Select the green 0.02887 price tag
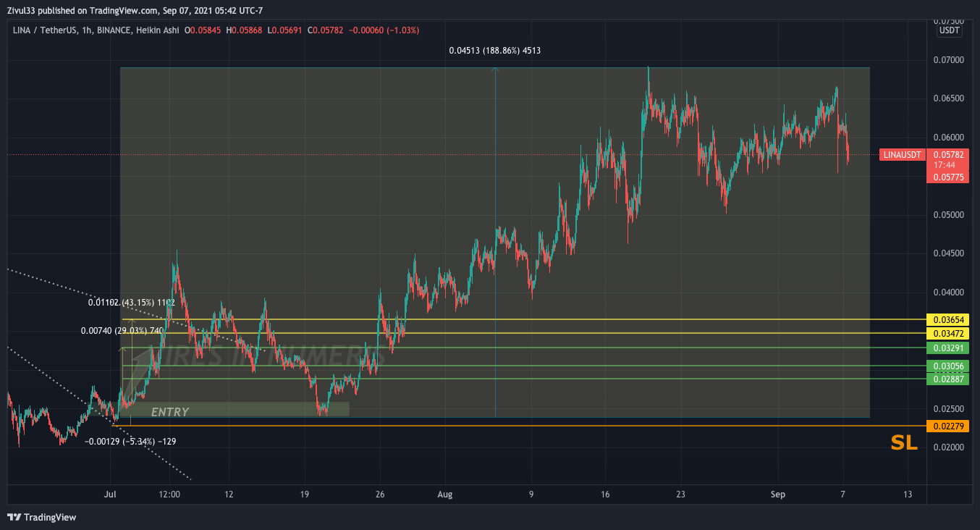This screenshot has width=980, height=530. 947,379
